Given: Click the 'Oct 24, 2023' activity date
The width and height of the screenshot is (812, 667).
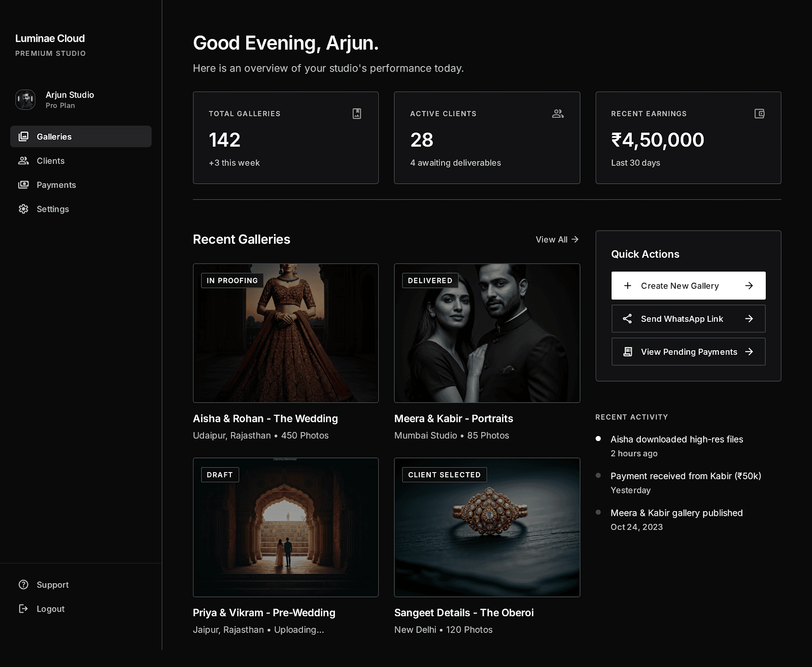Looking at the screenshot, I should (637, 527).
